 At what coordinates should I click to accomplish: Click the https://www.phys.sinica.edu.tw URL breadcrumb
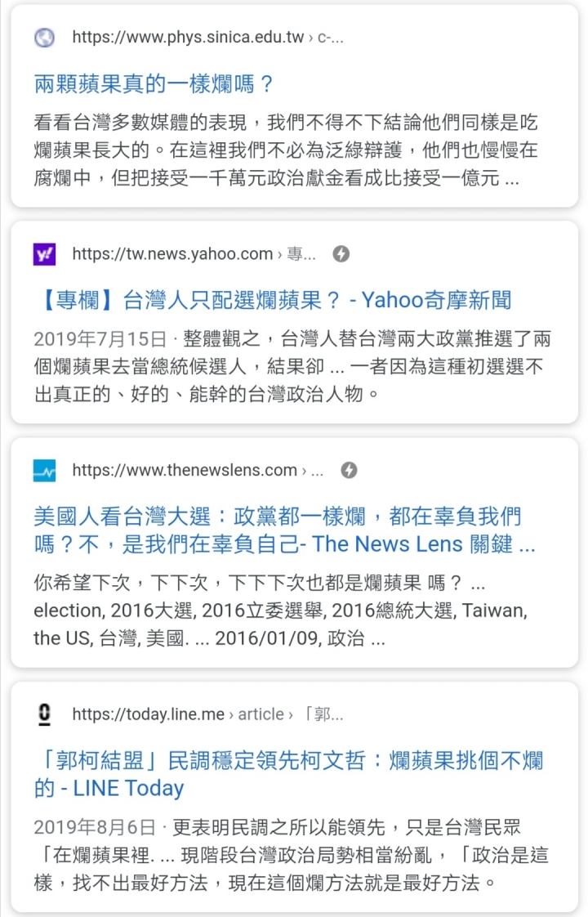pos(187,38)
